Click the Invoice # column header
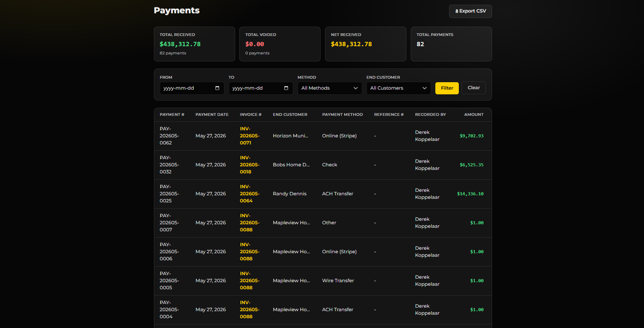 (251, 115)
